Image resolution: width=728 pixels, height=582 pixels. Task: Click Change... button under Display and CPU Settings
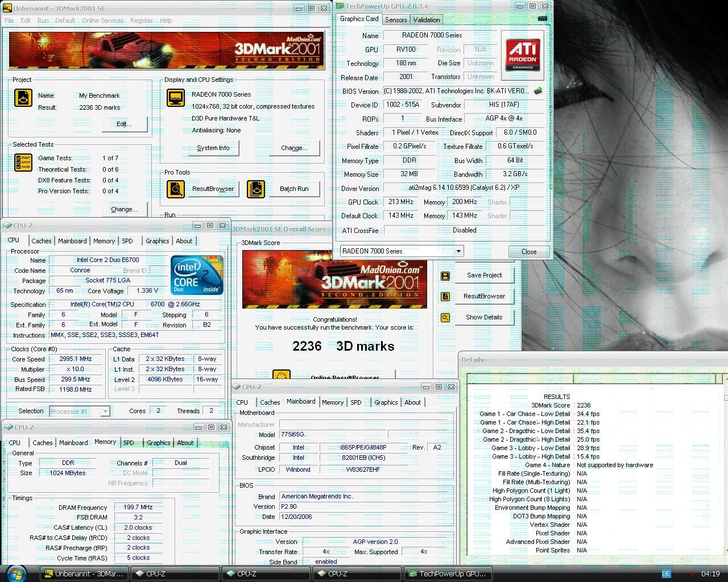[294, 148]
